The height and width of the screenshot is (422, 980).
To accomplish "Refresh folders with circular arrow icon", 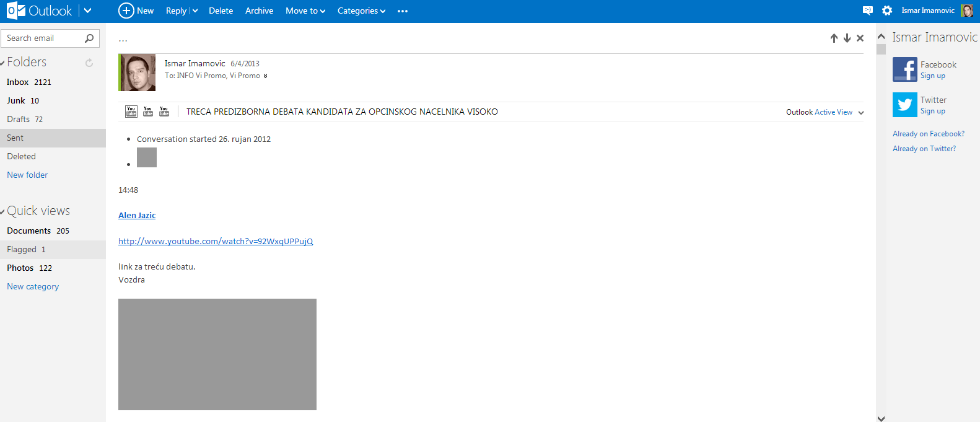I will coord(89,63).
